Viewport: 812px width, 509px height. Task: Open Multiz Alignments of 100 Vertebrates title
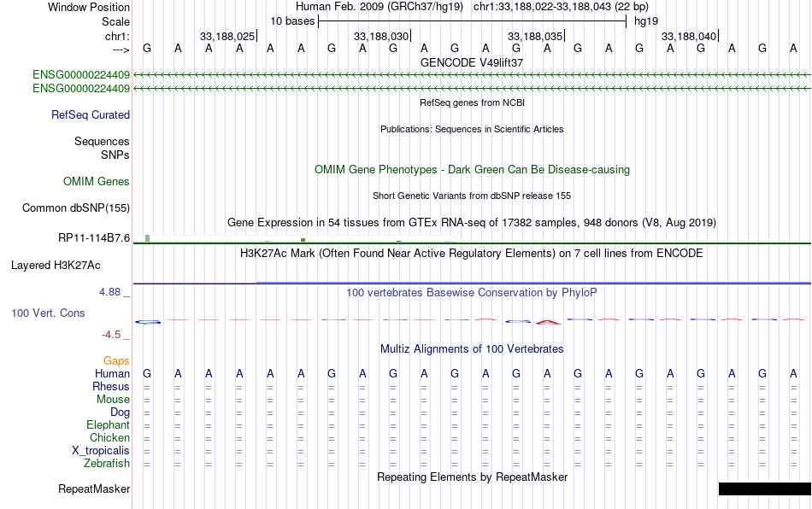click(472, 349)
